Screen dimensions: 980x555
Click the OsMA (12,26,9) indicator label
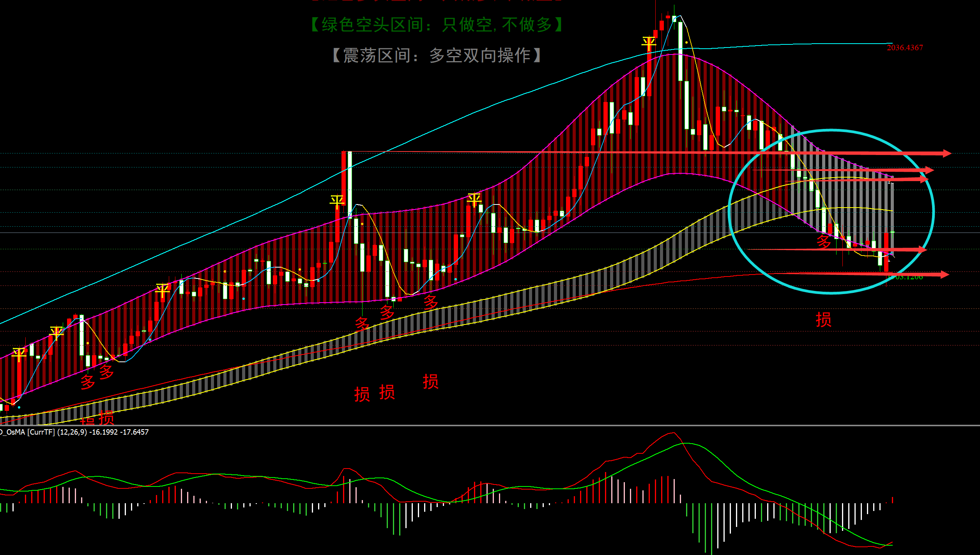point(74,432)
